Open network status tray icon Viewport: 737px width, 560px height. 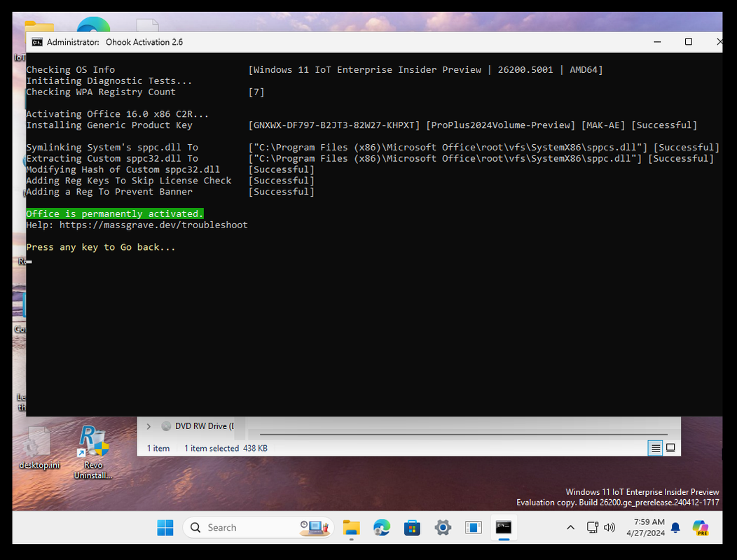coord(593,528)
